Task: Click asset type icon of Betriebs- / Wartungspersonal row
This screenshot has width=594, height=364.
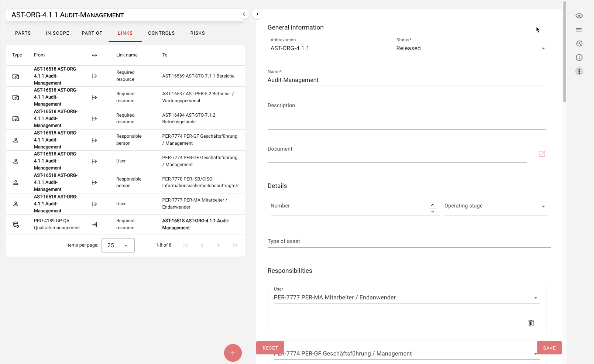Action: pyautogui.click(x=16, y=97)
